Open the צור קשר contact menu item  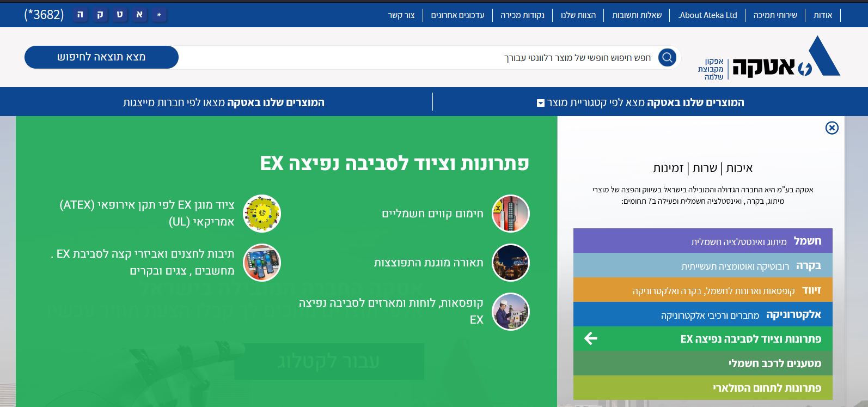click(401, 15)
